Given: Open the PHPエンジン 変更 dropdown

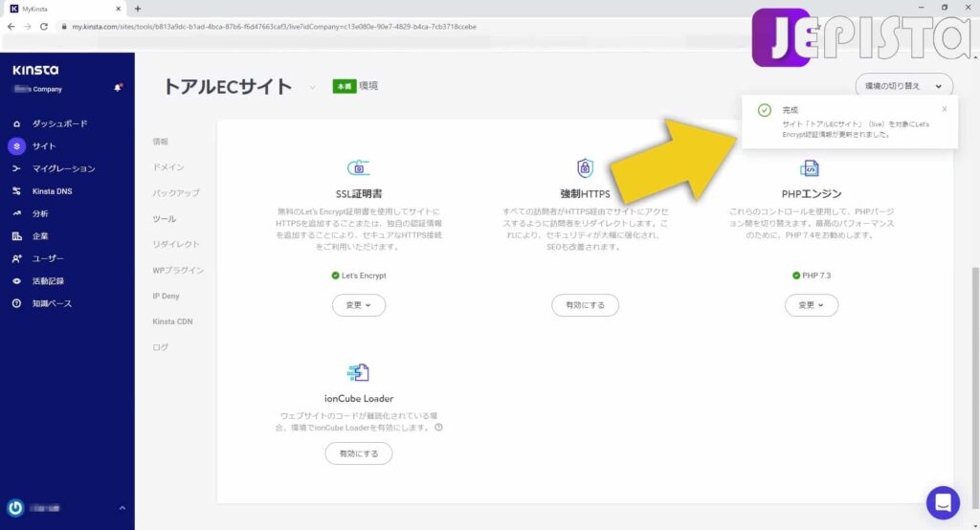Looking at the screenshot, I should coord(812,305).
